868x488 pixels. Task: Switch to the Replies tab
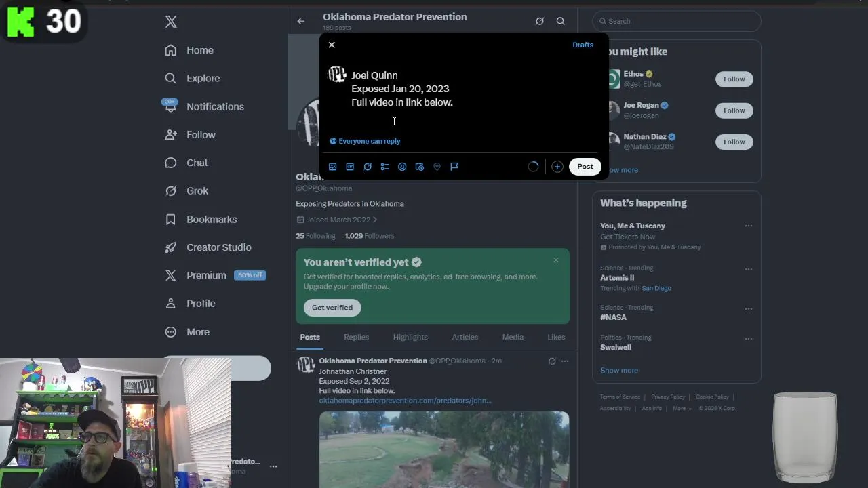356,337
